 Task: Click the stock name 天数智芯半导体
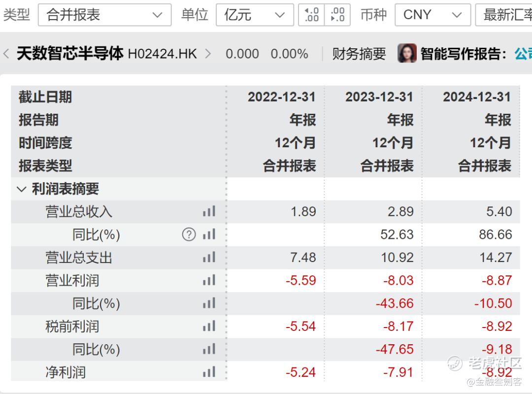pyautogui.click(x=70, y=53)
